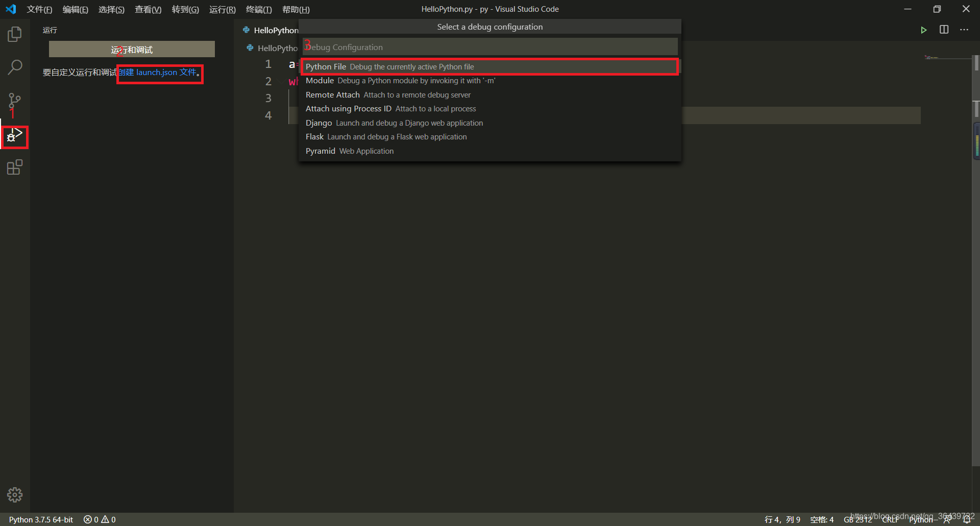Minimize the VS Code window
Image resolution: width=980 pixels, height=526 pixels.
[x=908, y=9]
